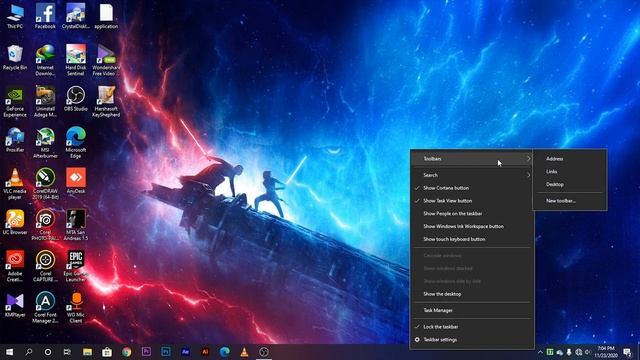This screenshot has height=360, width=640.
Task: Uncheck Show Cortana button
Action: point(472,188)
